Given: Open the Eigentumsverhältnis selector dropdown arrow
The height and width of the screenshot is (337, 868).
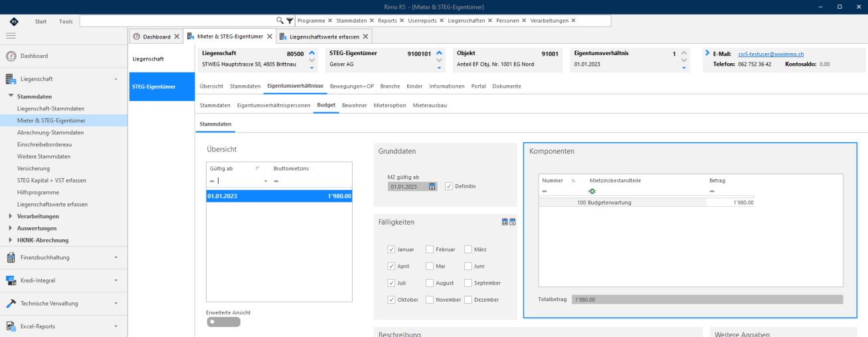Looking at the screenshot, I should point(684,68).
